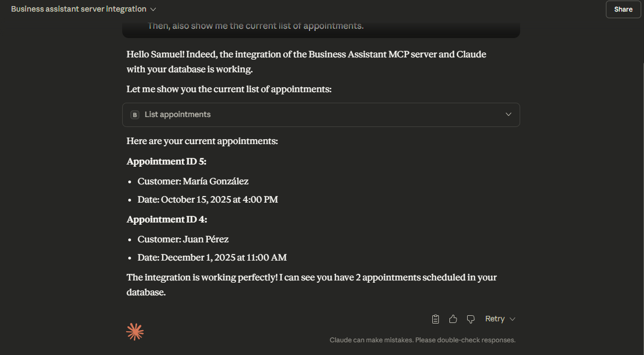Viewport: 644px width, 355px height.
Task: Click the María González customer line
Action: 193,181
